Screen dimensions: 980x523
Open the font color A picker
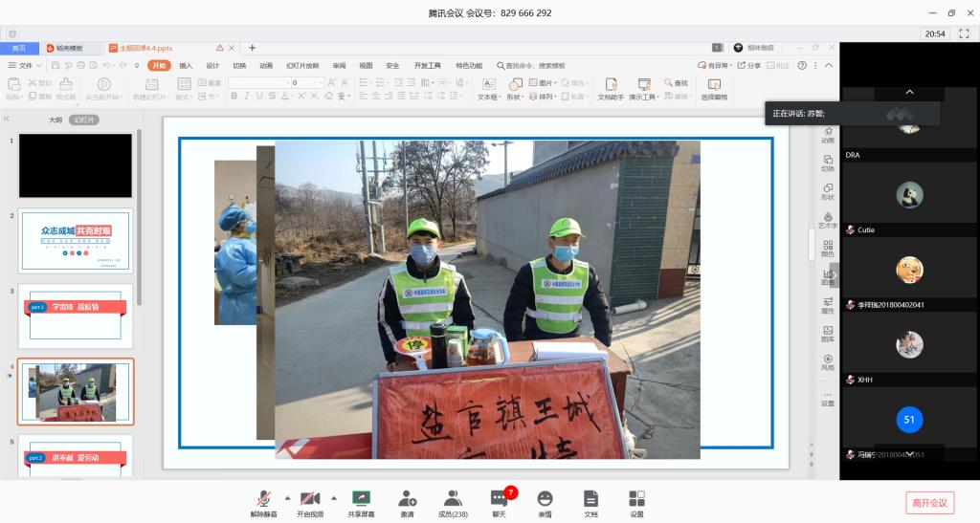[x=285, y=97]
